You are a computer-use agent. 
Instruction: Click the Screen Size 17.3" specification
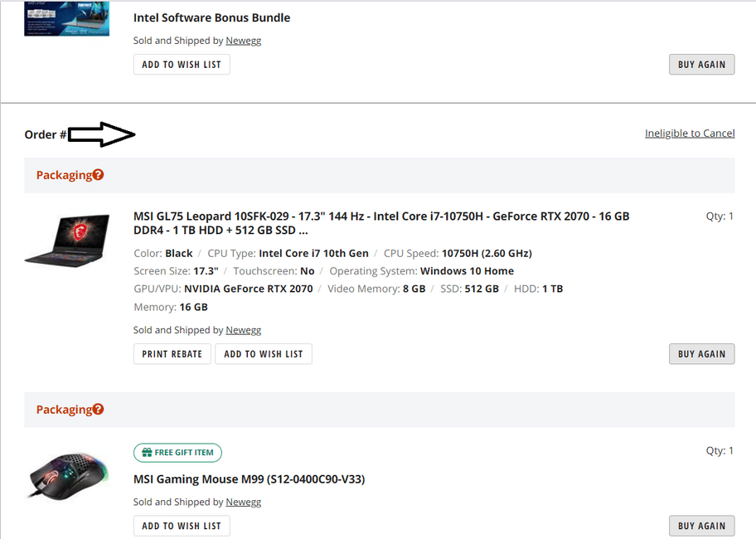tap(176, 271)
